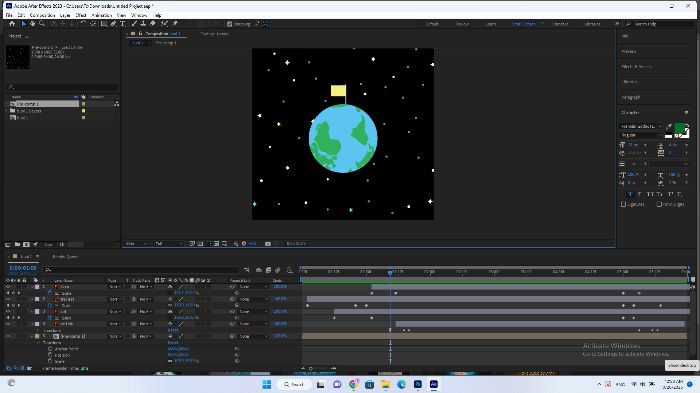Toggle Anchor Point stopwatch under Transform

[x=50, y=349]
